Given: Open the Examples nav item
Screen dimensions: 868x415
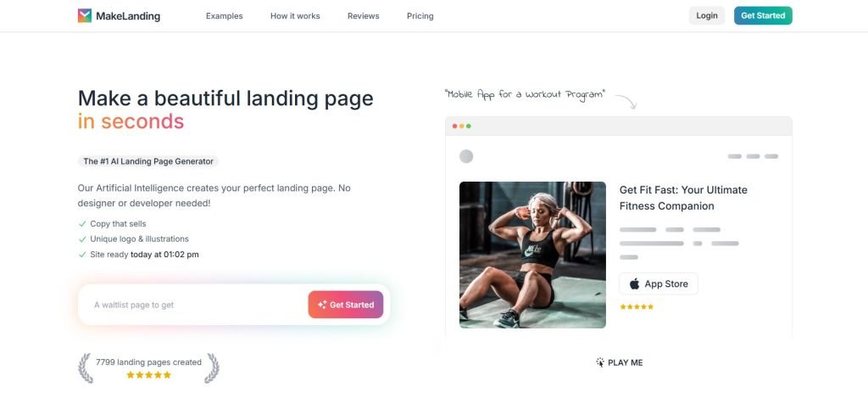Looking at the screenshot, I should [224, 16].
